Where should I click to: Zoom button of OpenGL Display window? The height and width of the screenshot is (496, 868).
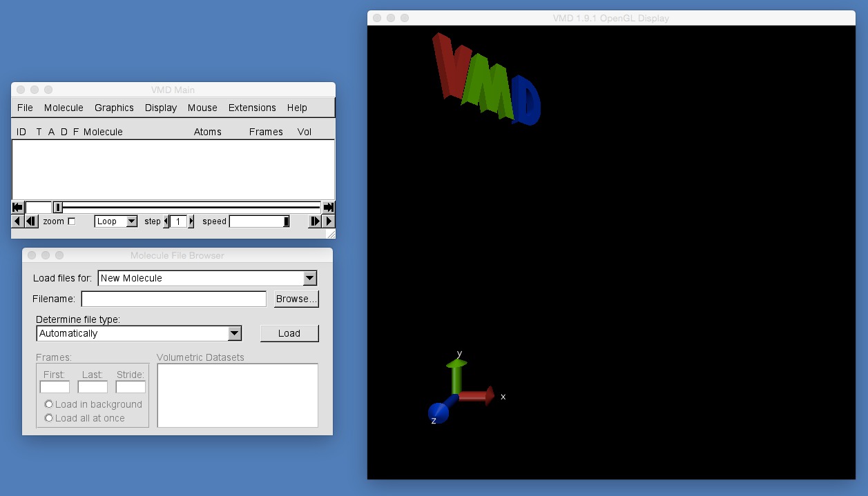[405, 18]
